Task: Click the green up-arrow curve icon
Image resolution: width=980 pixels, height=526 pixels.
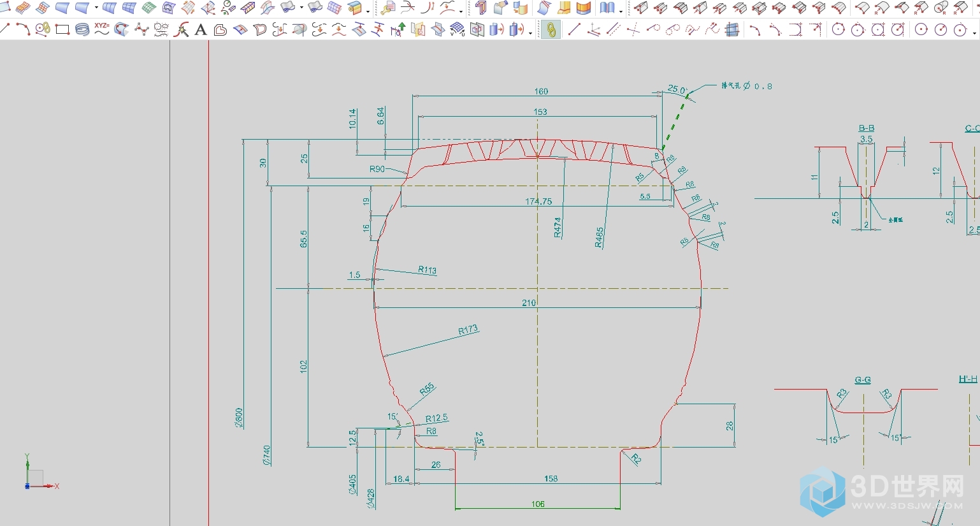Action: (x=398, y=29)
